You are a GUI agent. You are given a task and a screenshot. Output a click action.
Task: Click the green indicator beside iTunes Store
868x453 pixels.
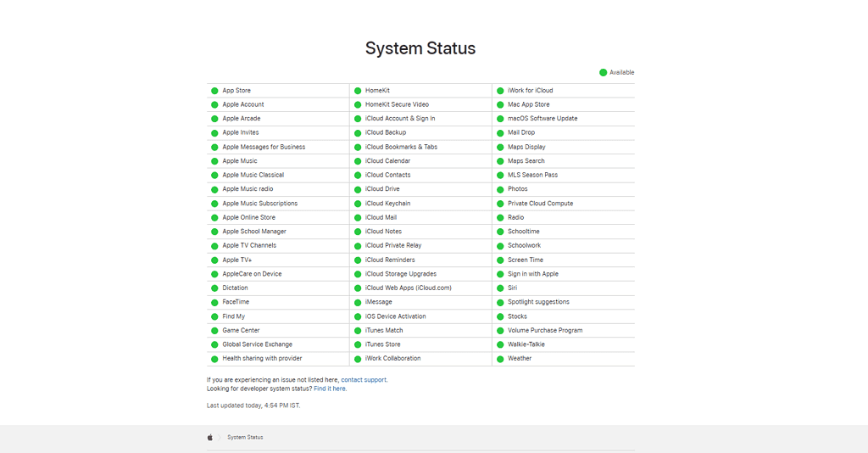(358, 344)
